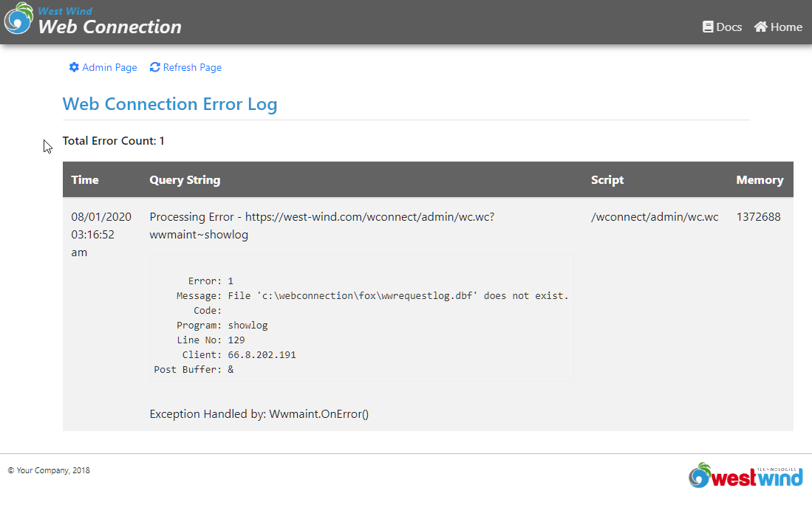Click the wwrequestlog.dbf error message line
812x519 pixels.
[398, 295]
